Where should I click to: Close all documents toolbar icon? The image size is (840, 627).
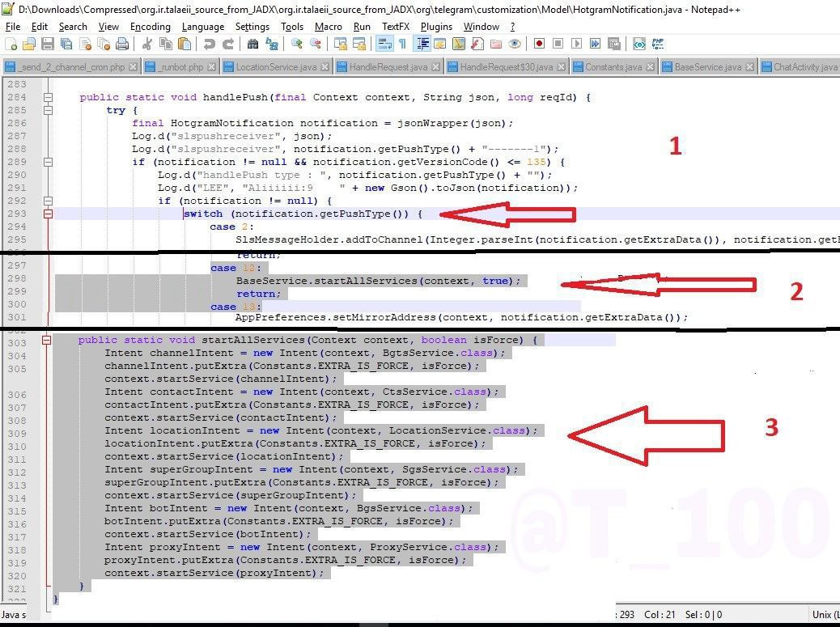[x=104, y=44]
